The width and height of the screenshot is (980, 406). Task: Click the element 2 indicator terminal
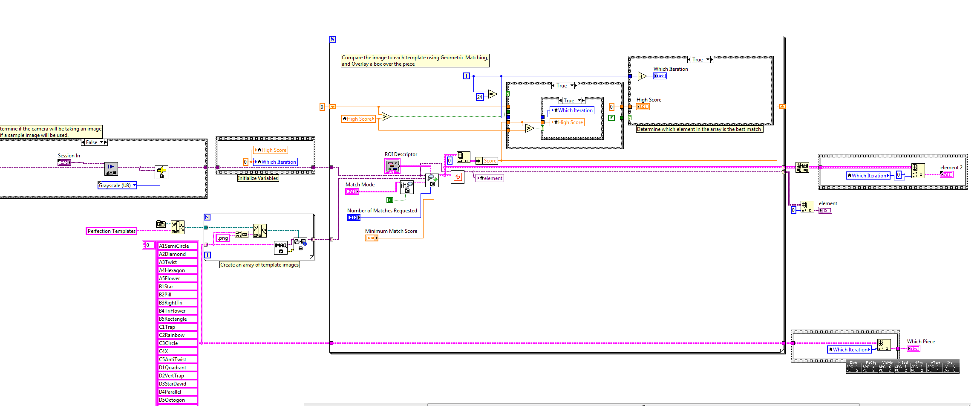click(947, 174)
